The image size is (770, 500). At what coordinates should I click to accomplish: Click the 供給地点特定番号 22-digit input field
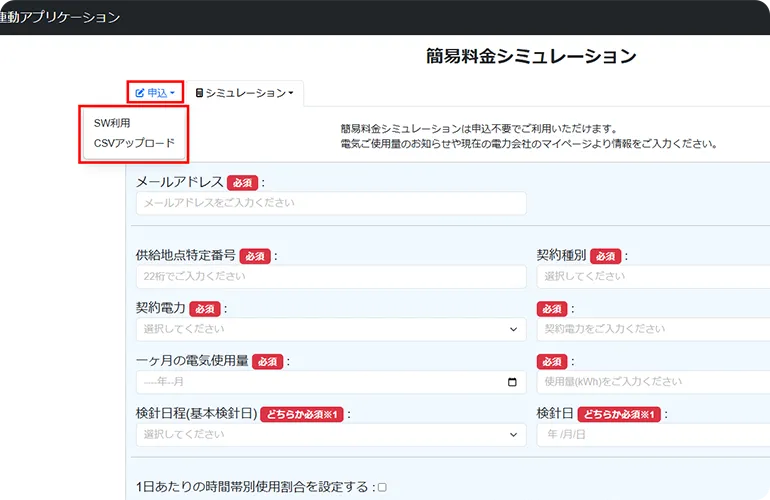coord(330,276)
